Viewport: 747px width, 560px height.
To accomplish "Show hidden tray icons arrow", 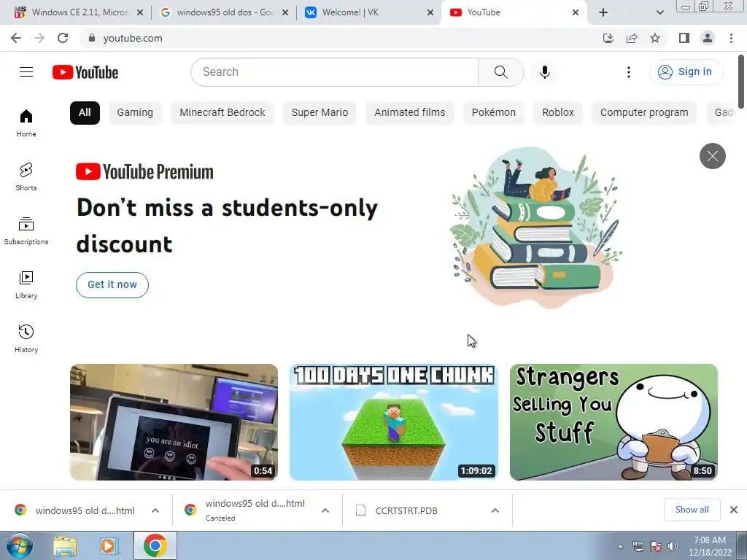I will pyautogui.click(x=620, y=546).
